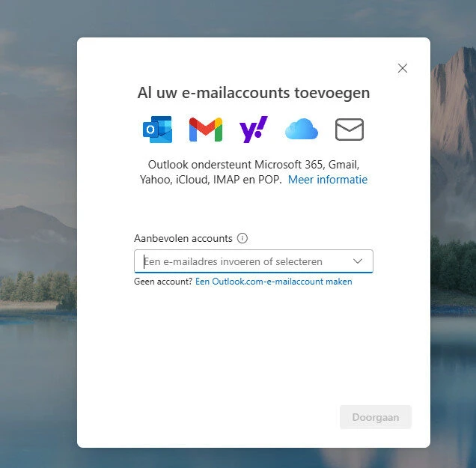The image size is (476, 468).
Task: Expand the email address dropdown chevron
Action: pyautogui.click(x=358, y=261)
